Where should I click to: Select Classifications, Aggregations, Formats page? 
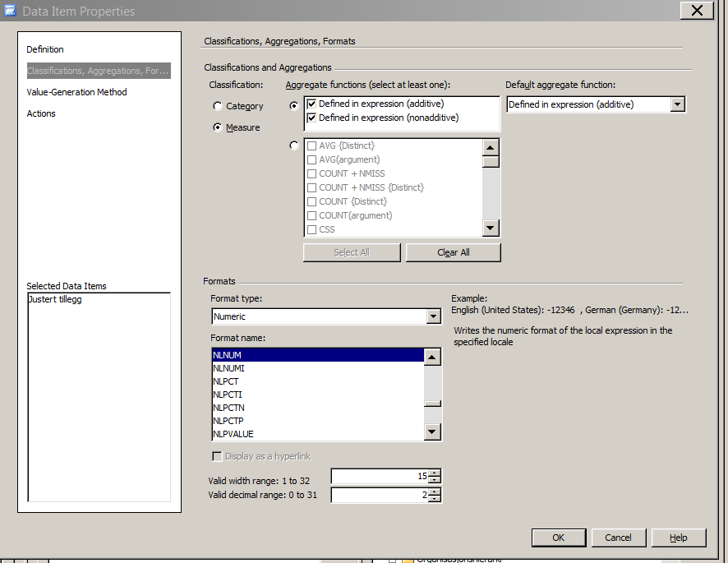click(x=99, y=71)
